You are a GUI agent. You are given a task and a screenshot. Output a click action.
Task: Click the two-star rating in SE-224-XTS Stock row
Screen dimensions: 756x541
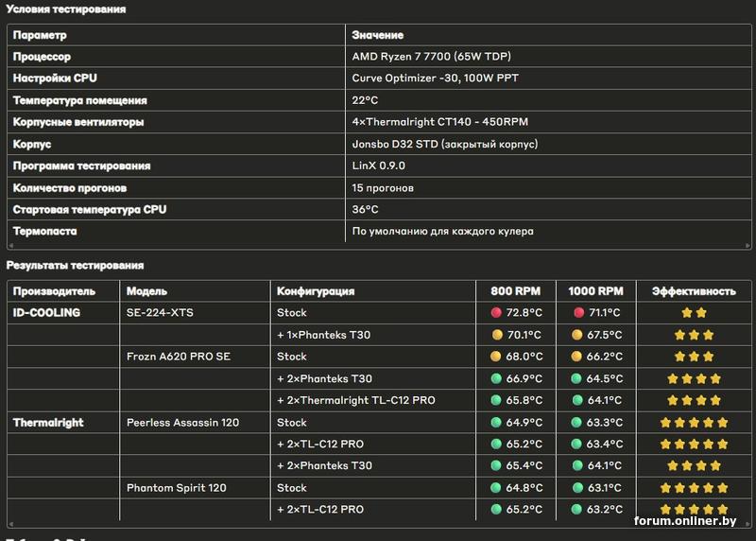(x=695, y=313)
